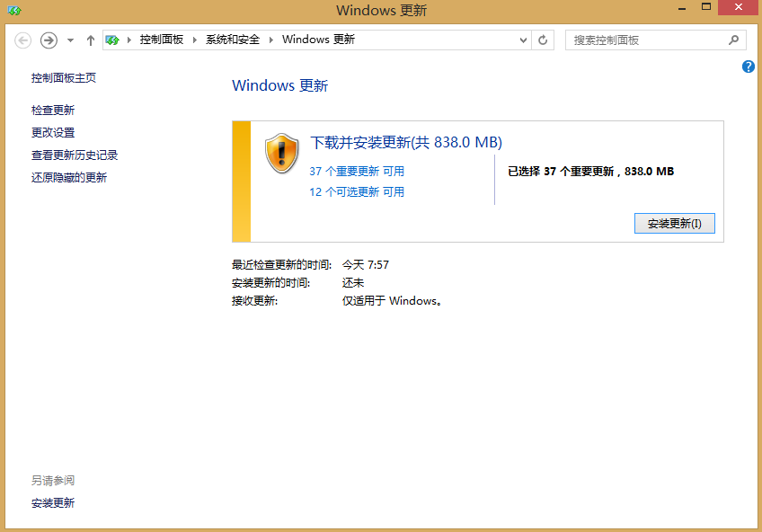The height and width of the screenshot is (532, 762).
Task: Open 查看更新历史记录 in the sidebar
Action: click(x=75, y=155)
